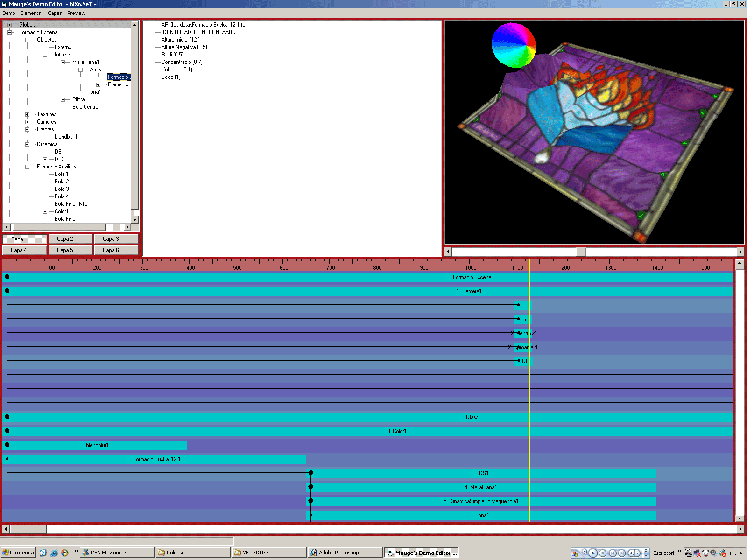
Task: Collapse the Efectes tree node
Action: (27, 129)
